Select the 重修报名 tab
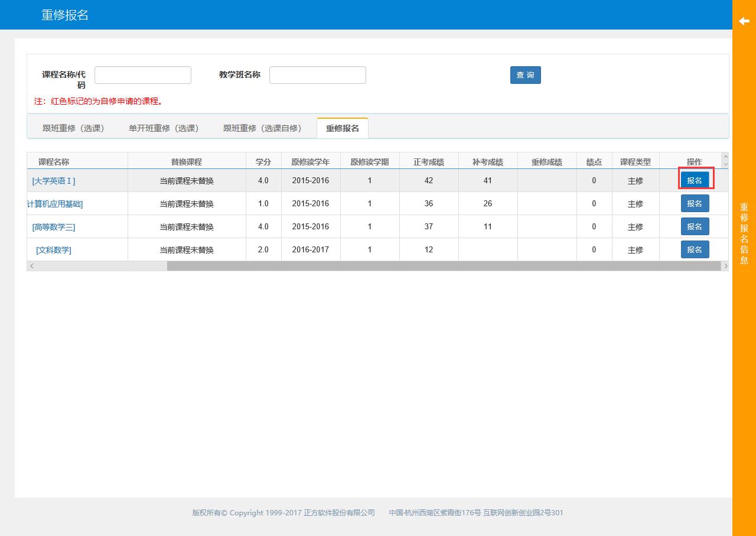Screen dimensions: 756x536 pyautogui.click(x=343, y=128)
